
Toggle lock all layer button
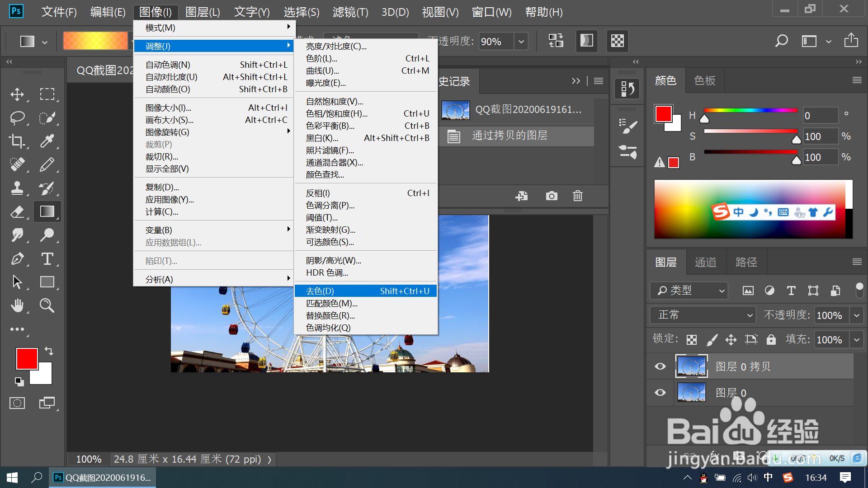[x=771, y=339]
